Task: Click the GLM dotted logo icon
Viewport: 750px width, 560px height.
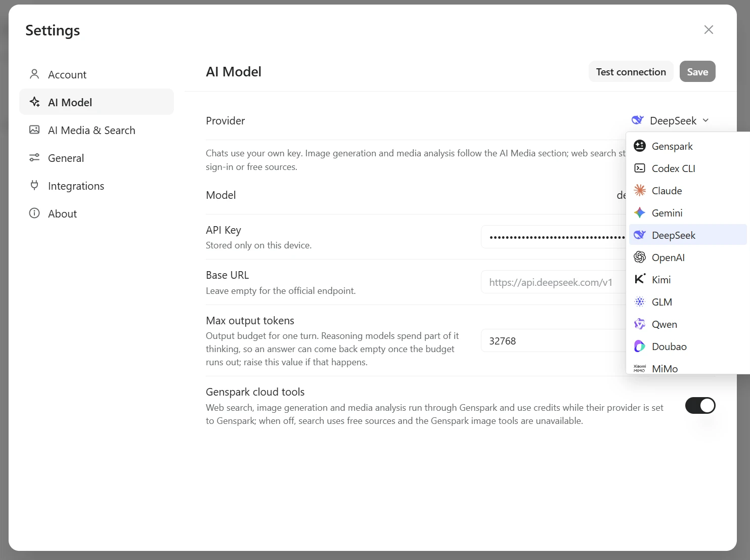Action: click(x=640, y=302)
